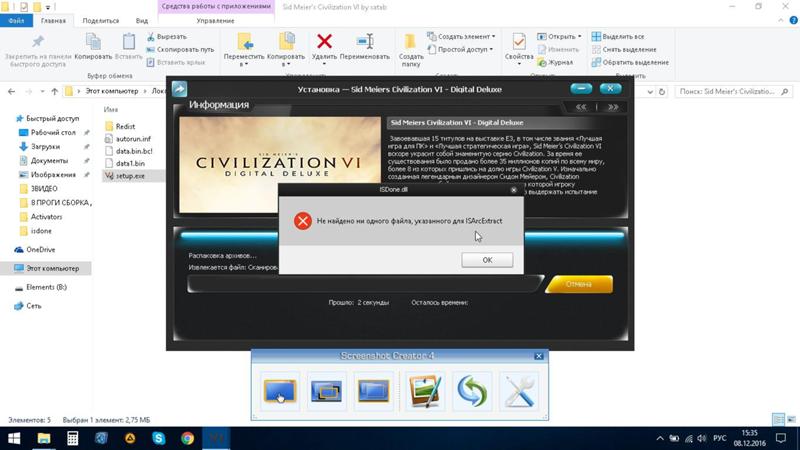Open the Управление ribbon tab

point(215,21)
